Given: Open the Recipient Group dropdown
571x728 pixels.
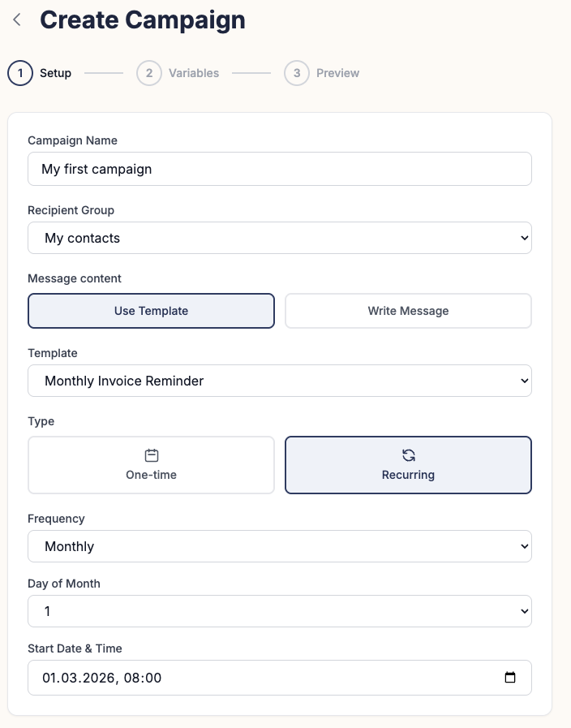Looking at the screenshot, I should coord(280,238).
